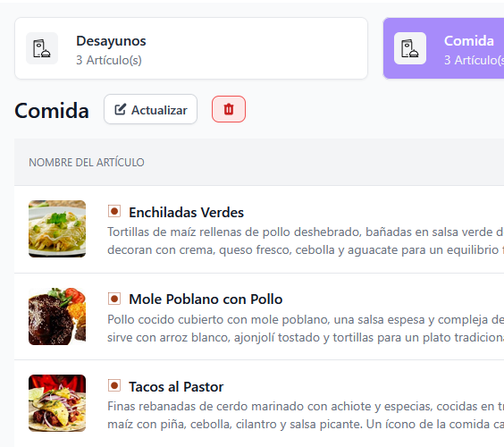Click the Comida card menu icon

point(410,48)
